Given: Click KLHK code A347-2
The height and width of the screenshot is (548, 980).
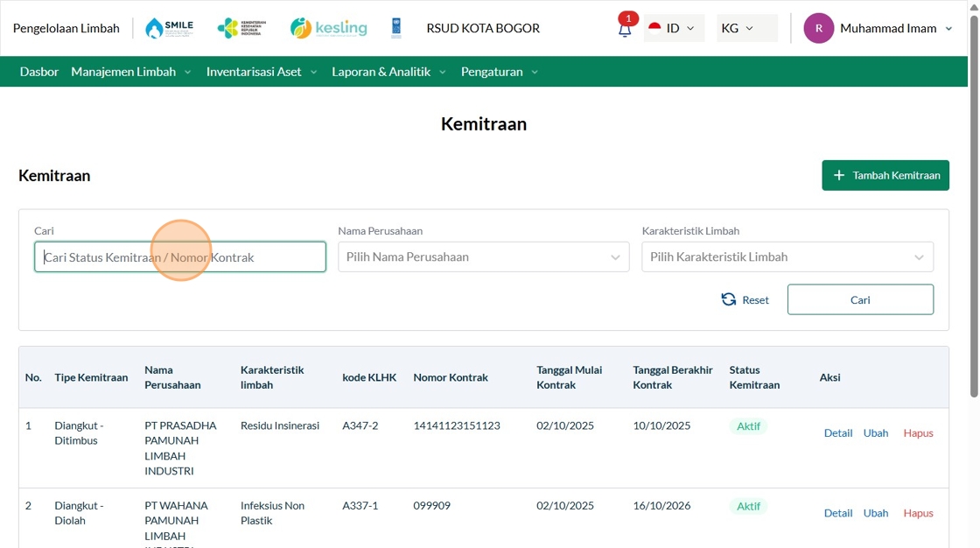Looking at the screenshot, I should (x=360, y=425).
